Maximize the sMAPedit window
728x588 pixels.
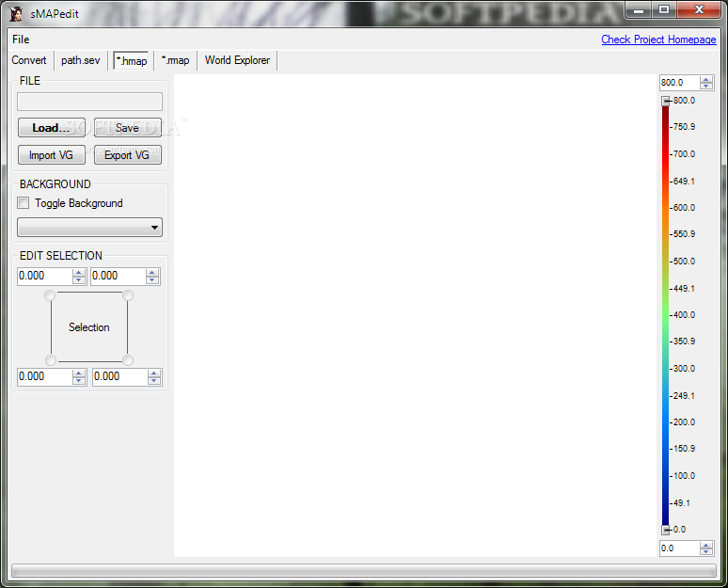click(x=664, y=10)
